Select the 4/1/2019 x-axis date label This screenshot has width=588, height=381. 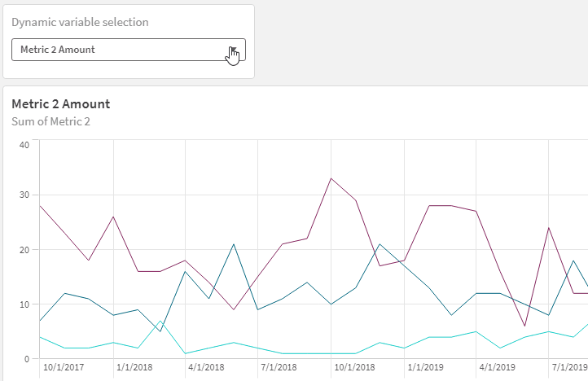point(498,368)
